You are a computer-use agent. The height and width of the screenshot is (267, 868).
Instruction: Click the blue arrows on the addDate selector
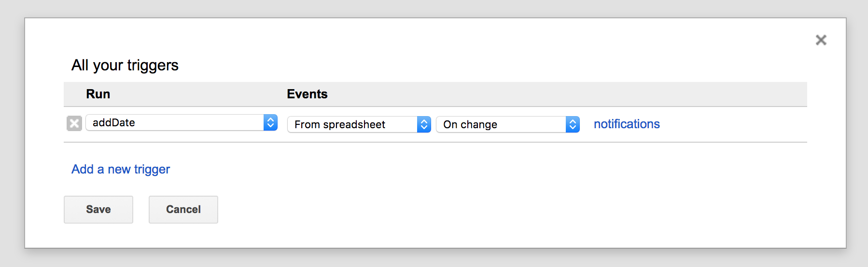tap(270, 123)
